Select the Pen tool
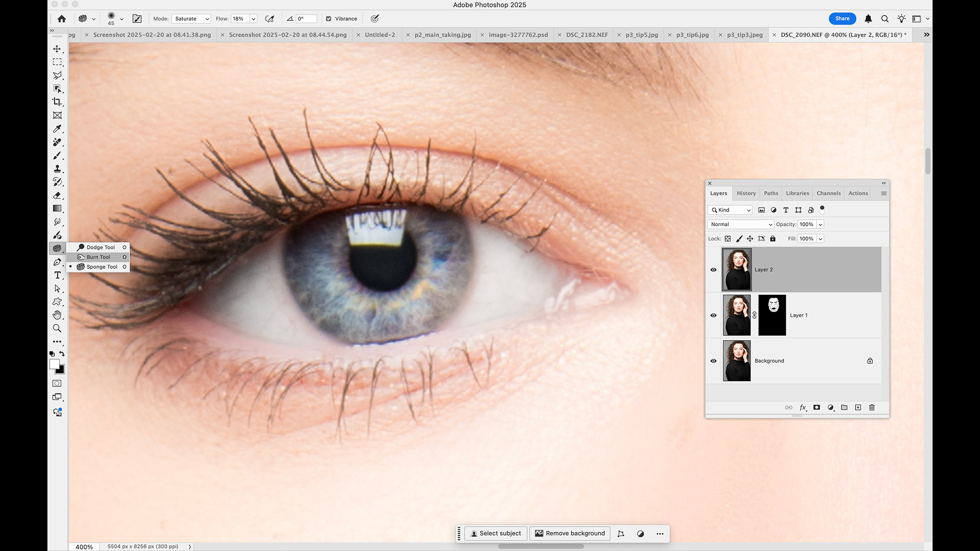The height and width of the screenshot is (551, 980). 57,262
